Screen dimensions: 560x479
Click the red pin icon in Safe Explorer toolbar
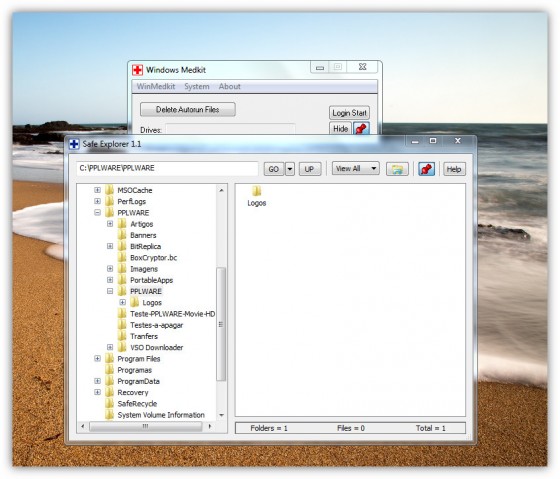426,169
